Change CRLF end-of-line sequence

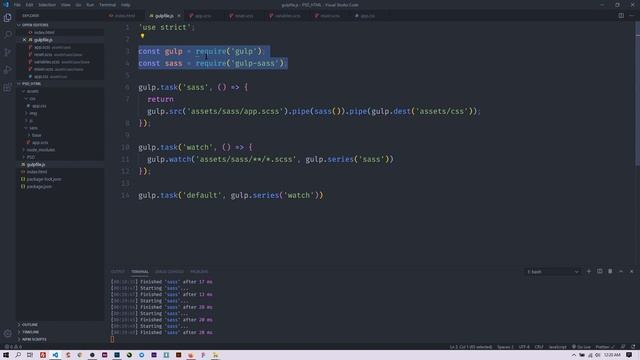click(x=539, y=347)
